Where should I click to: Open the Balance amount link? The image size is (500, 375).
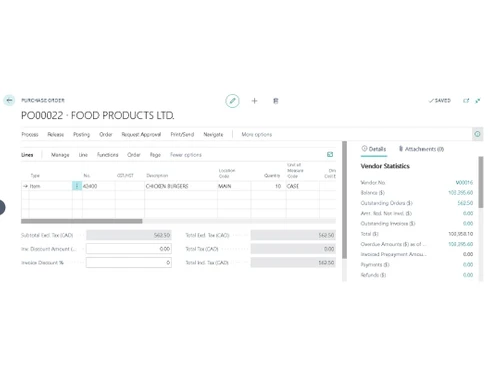coord(460,193)
